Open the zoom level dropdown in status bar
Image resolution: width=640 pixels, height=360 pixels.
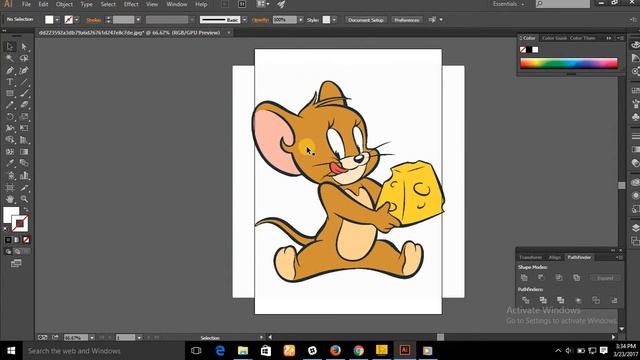click(92, 338)
